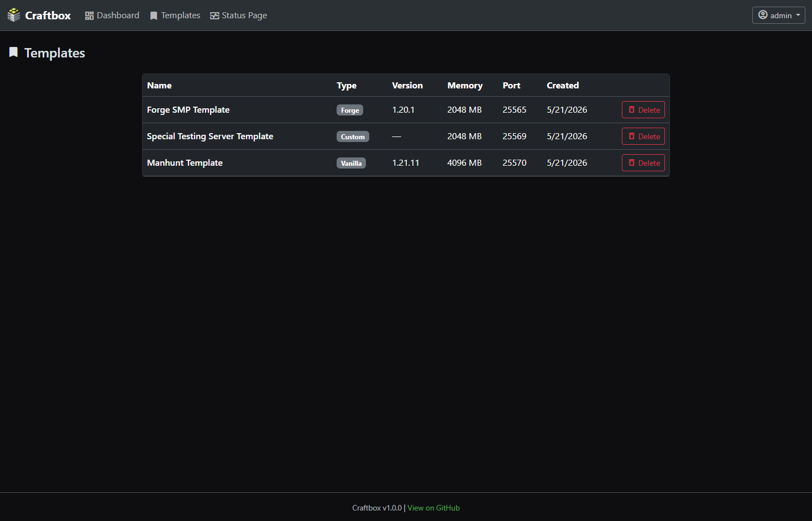812x521 pixels.
Task: Click the Version column header
Action: click(407, 86)
